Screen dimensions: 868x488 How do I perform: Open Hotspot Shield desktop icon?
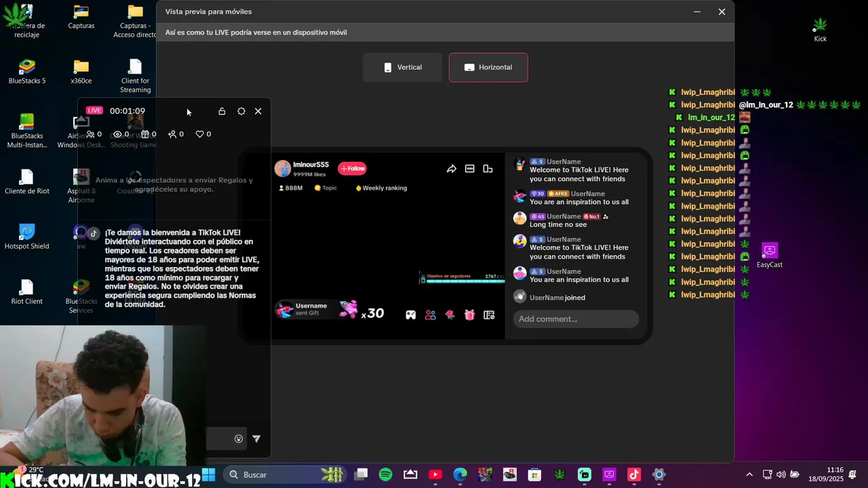[x=27, y=237]
